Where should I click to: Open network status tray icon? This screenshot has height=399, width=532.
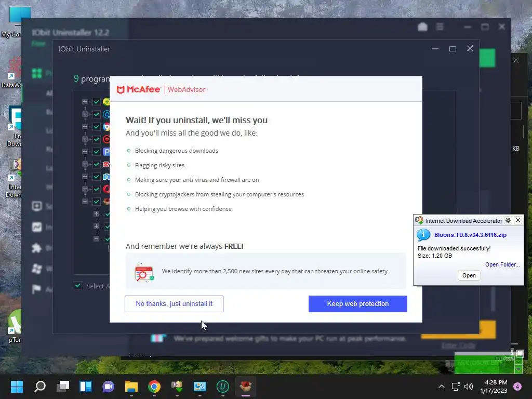pos(456,387)
